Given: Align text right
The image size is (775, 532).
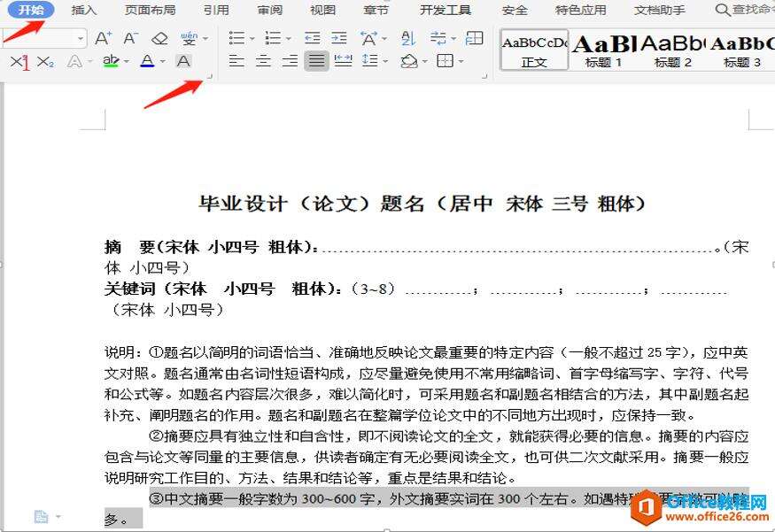Looking at the screenshot, I should click(290, 61).
